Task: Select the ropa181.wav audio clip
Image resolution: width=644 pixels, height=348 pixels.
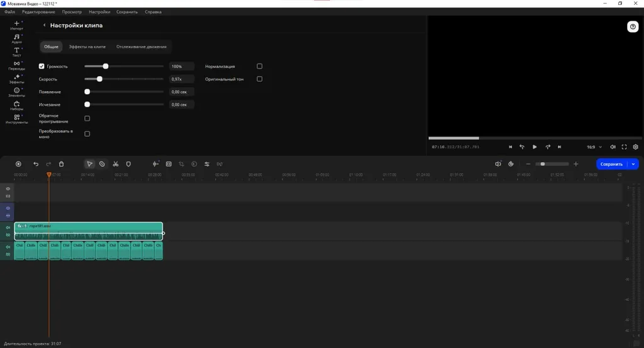Action: (x=88, y=231)
